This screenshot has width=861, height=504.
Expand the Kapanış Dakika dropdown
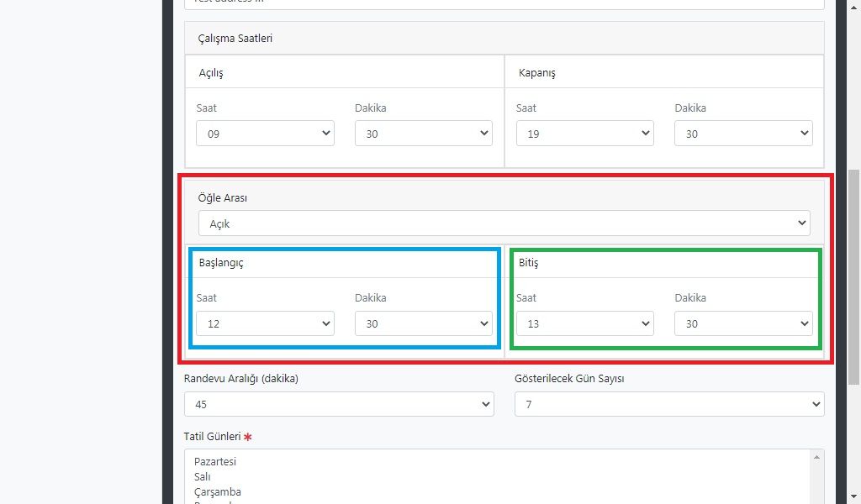click(742, 134)
